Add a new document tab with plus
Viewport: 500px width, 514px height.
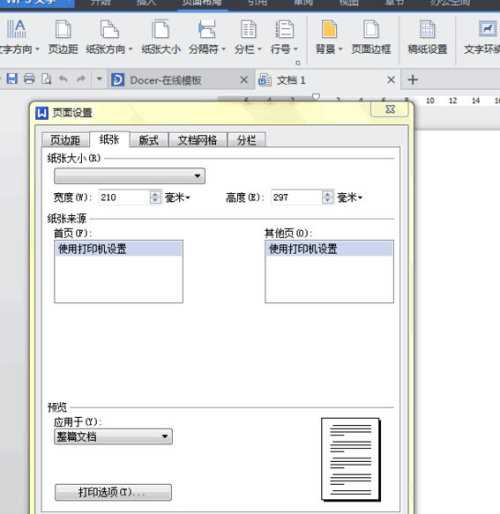[413, 80]
